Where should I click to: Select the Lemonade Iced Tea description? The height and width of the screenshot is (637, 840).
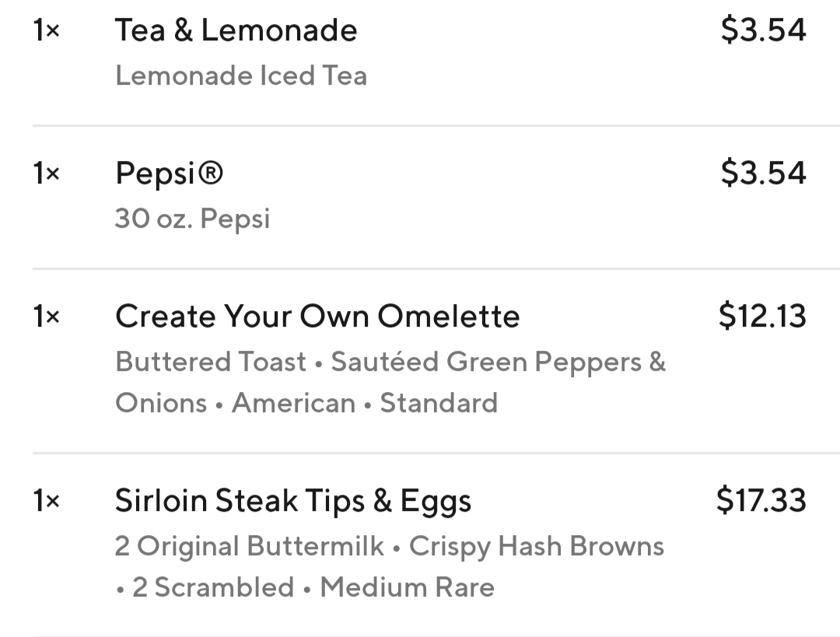tap(240, 75)
